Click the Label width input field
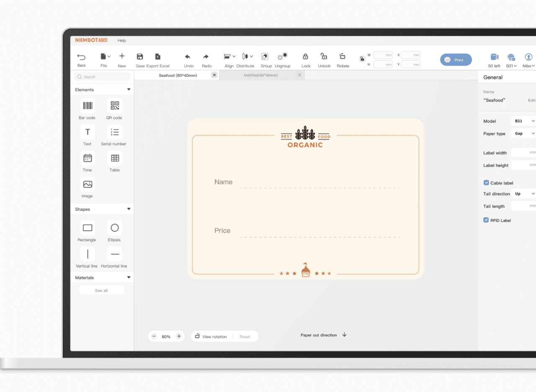The width and height of the screenshot is (536, 392). pyautogui.click(x=523, y=152)
